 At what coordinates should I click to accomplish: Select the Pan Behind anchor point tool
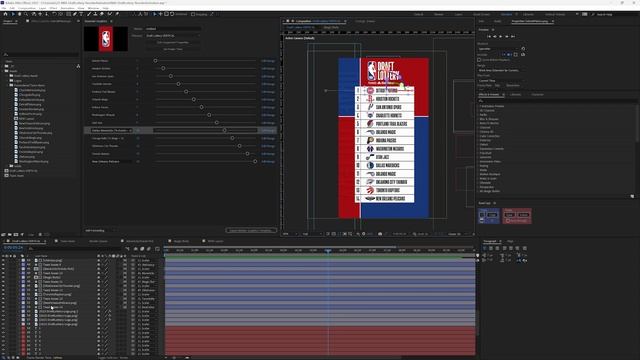coord(61,14)
